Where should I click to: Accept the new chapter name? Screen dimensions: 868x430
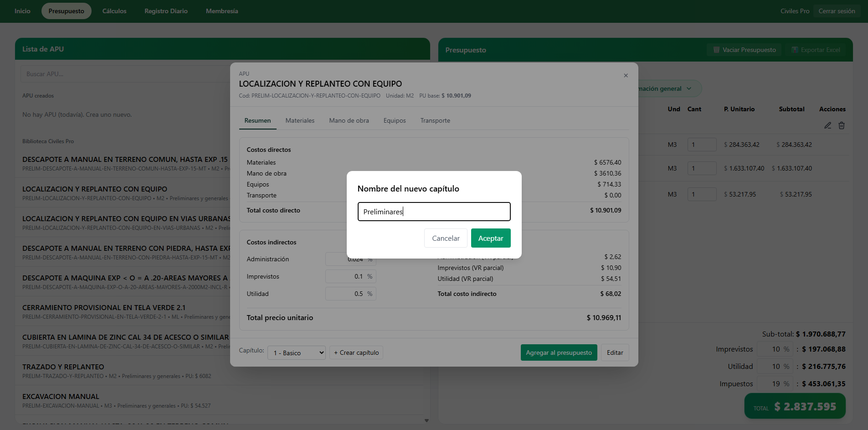[x=491, y=238]
